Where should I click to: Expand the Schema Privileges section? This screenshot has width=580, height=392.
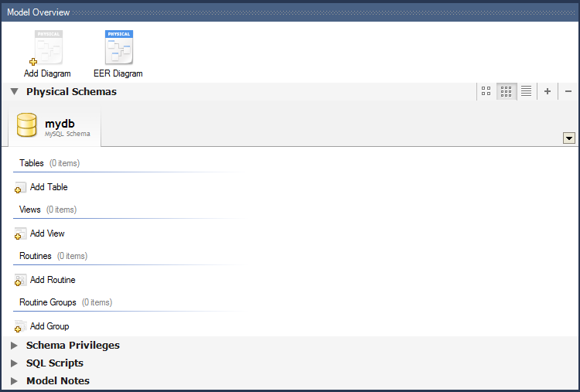(15, 346)
